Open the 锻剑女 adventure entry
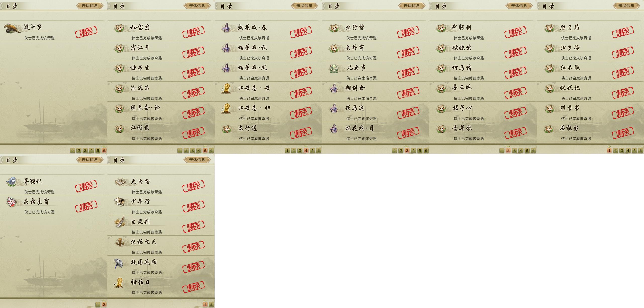 pyautogui.click(x=376, y=91)
